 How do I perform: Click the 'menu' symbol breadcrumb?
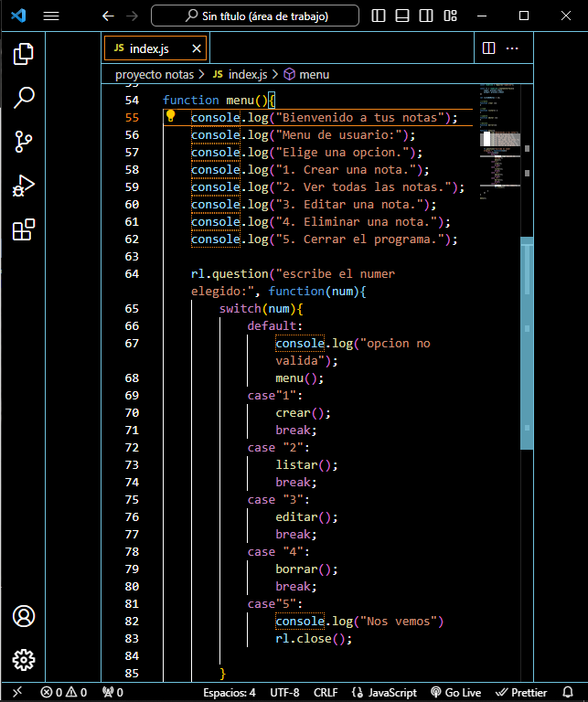click(x=307, y=74)
